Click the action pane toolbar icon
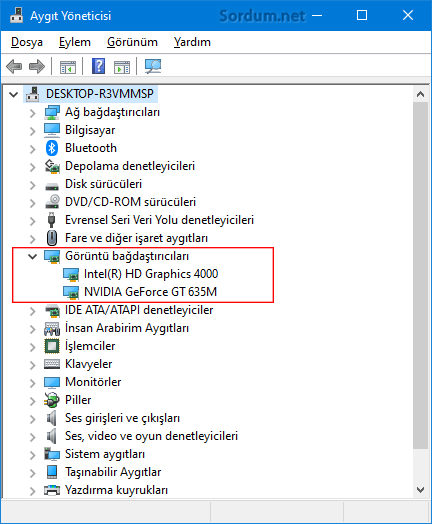 click(122, 67)
